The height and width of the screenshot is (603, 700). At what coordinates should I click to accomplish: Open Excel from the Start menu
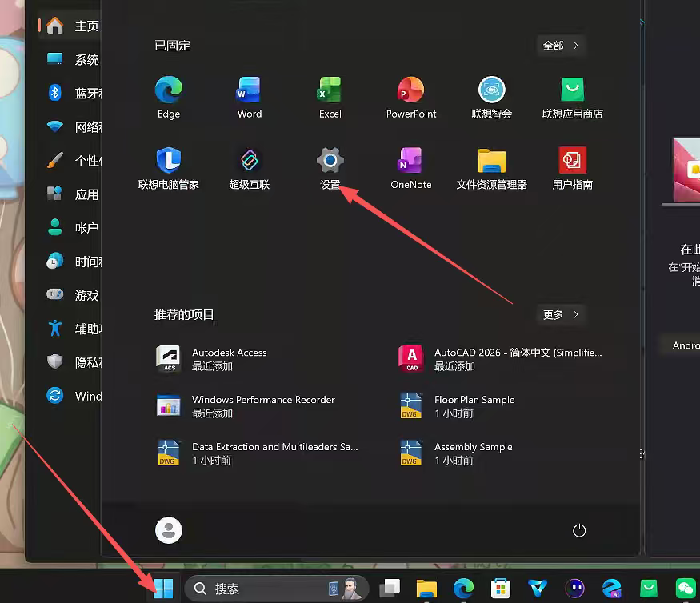330,90
